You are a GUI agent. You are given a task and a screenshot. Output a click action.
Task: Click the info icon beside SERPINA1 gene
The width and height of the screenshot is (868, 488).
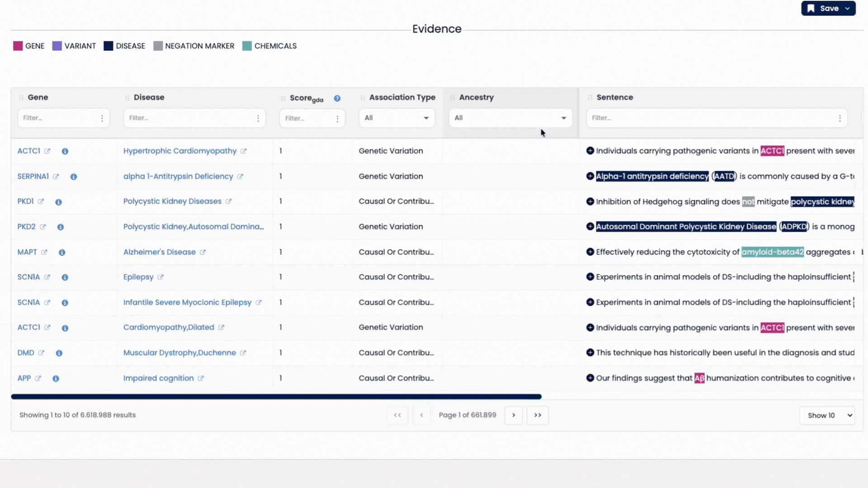[74, 177]
